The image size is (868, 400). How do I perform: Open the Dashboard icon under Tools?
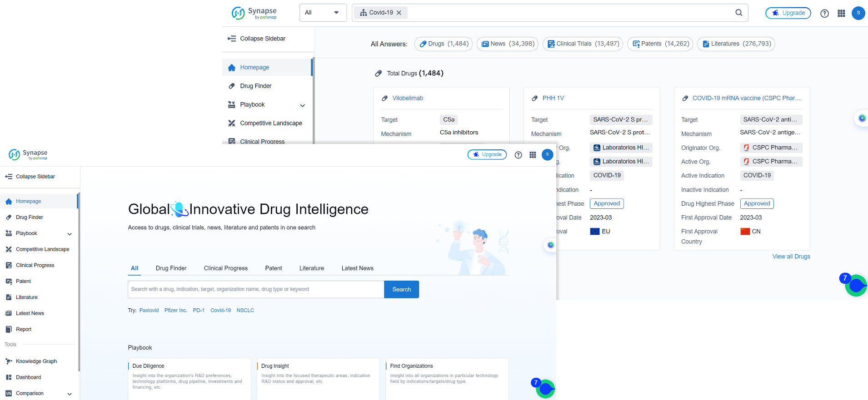[x=9, y=377]
